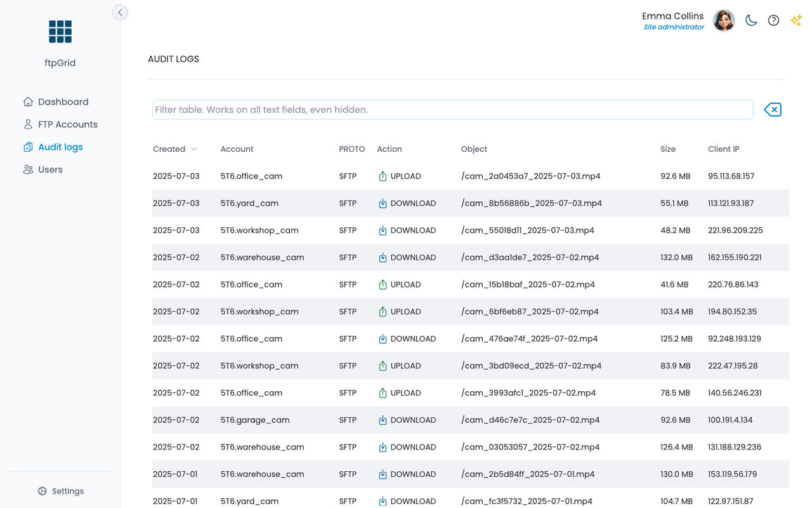Click the Action column header
This screenshot has width=812, height=508.
[390, 149]
